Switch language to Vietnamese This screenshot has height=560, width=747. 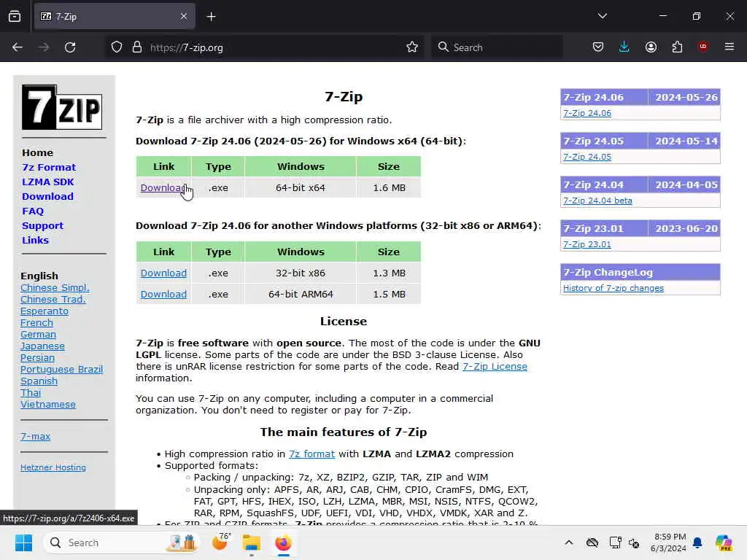tap(48, 404)
